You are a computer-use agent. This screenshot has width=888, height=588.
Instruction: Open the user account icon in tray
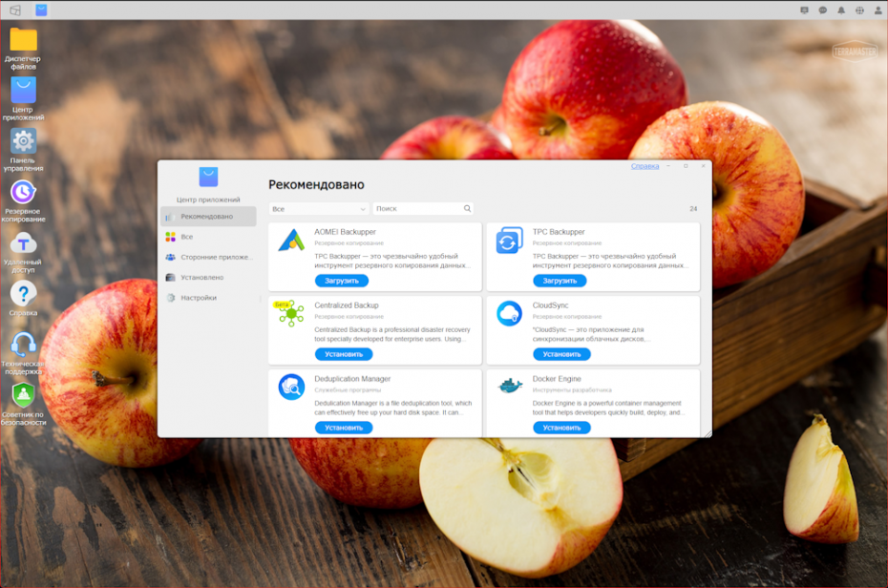tap(878, 10)
